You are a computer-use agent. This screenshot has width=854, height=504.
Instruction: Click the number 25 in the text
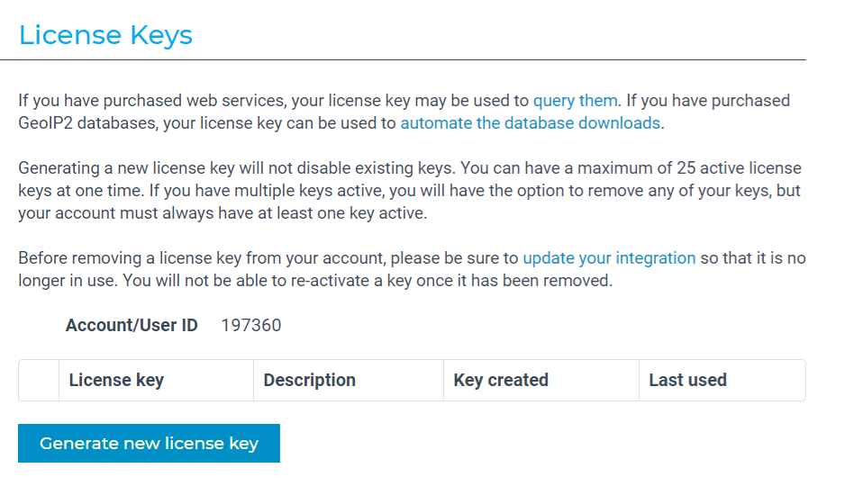(x=686, y=167)
